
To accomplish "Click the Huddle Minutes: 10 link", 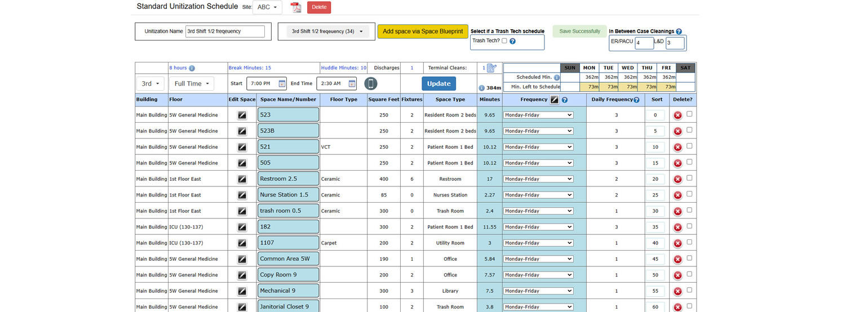I will [344, 68].
